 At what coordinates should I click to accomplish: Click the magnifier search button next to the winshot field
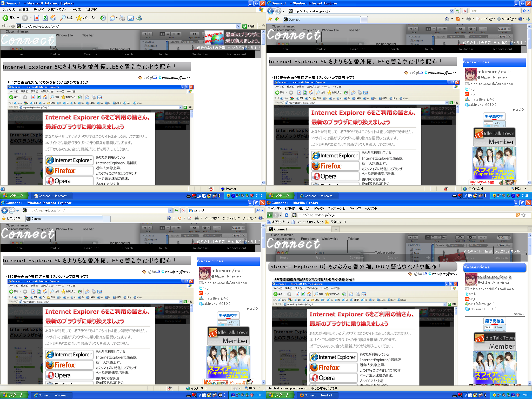coord(258,210)
